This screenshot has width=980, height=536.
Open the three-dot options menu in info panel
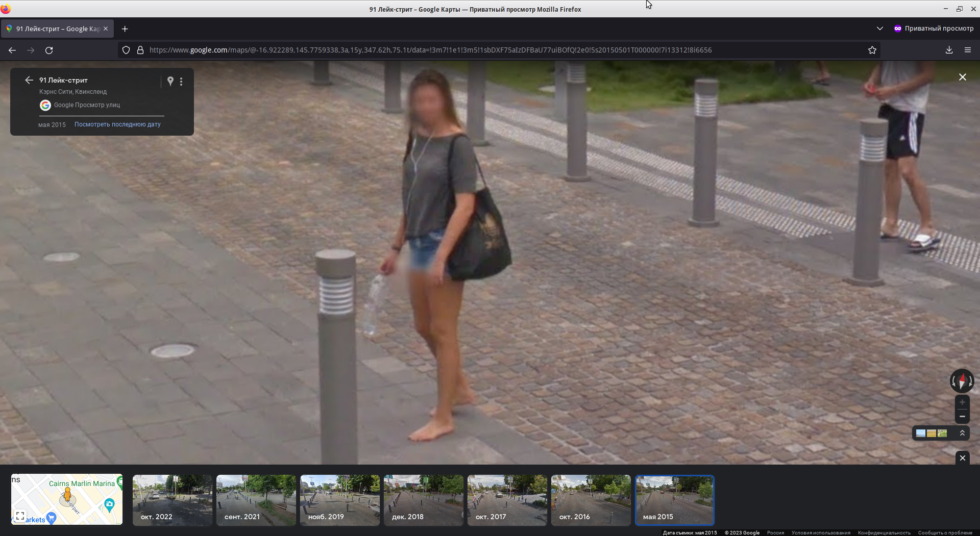point(181,81)
